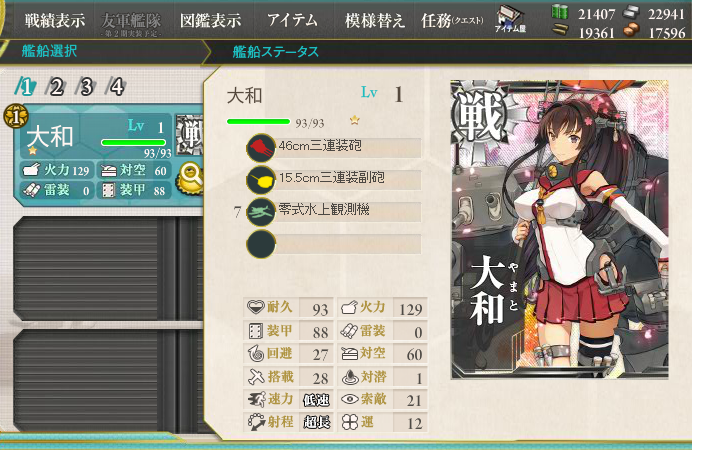706x451 pixels.
Task: Open アイテム menu
Action: point(292,20)
